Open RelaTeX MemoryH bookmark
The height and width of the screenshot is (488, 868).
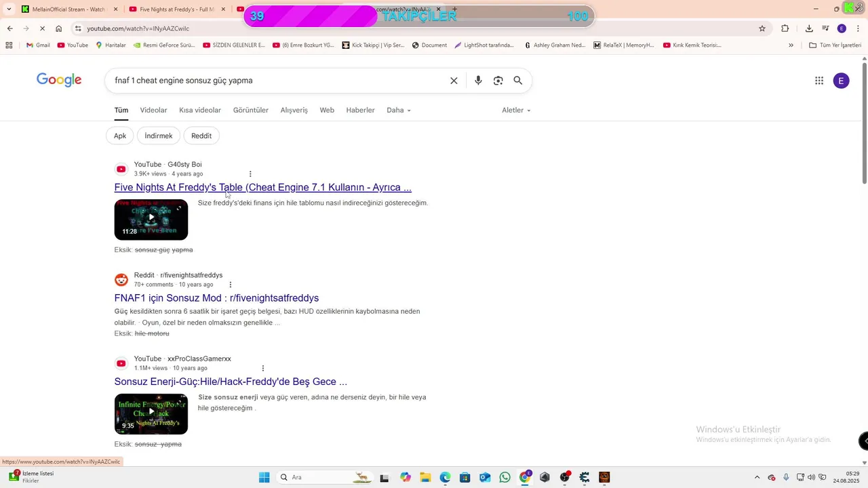click(x=623, y=45)
